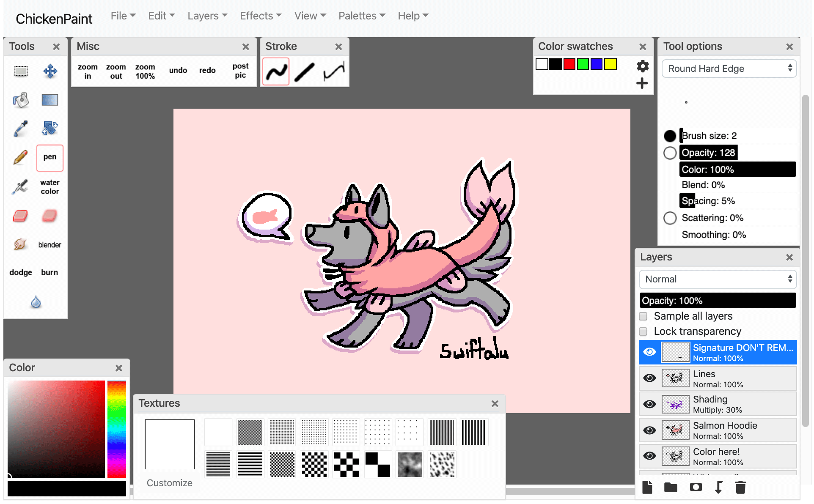Expand the Effects menu
The width and height of the screenshot is (814, 504).
click(260, 16)
